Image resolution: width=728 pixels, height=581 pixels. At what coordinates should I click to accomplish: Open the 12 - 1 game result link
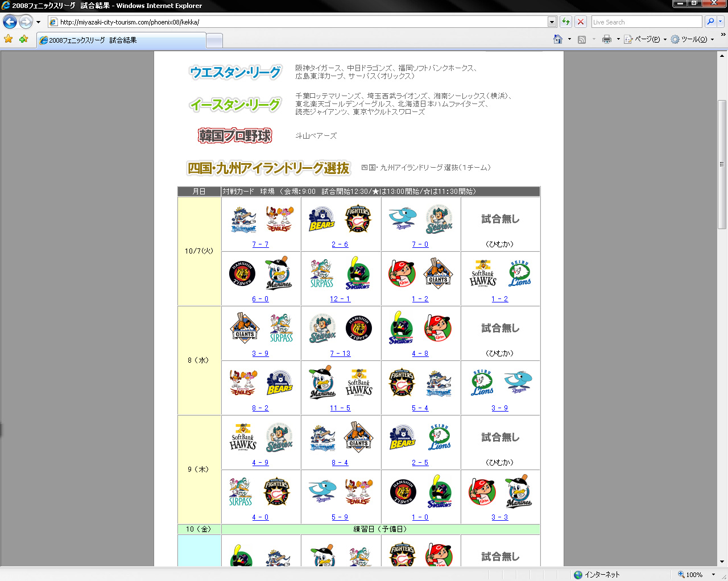(340, 299)
